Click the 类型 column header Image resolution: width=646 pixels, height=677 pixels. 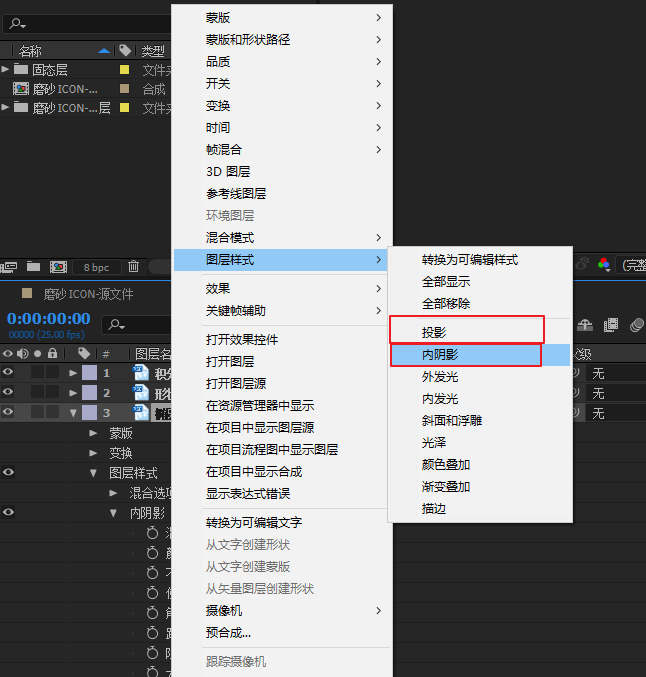(x=153, y=51)
